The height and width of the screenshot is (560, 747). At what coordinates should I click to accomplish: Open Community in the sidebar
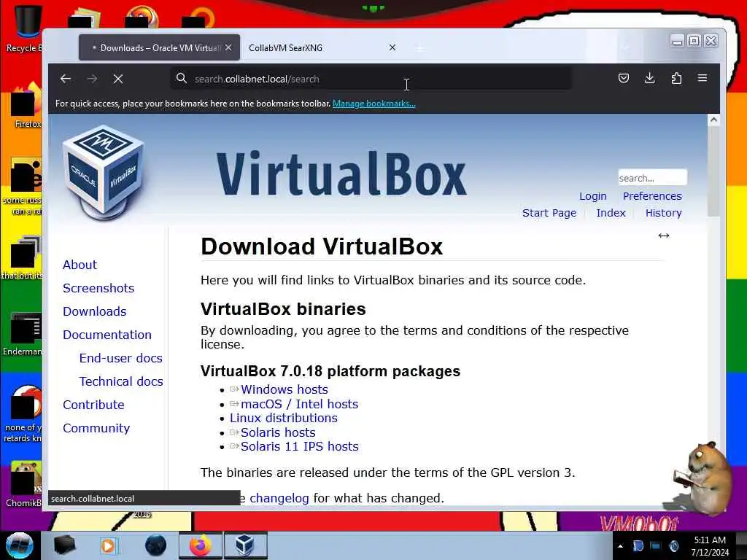96,428
